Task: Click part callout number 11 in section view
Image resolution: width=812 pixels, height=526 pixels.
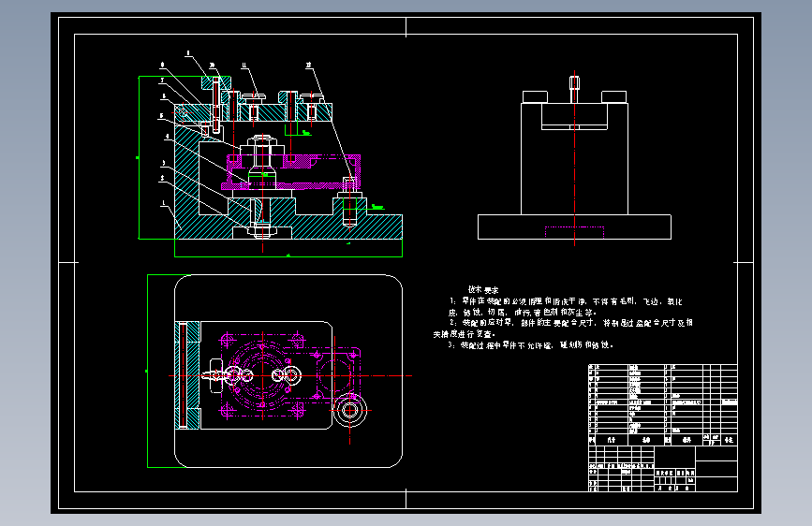Action: (244, 66)
